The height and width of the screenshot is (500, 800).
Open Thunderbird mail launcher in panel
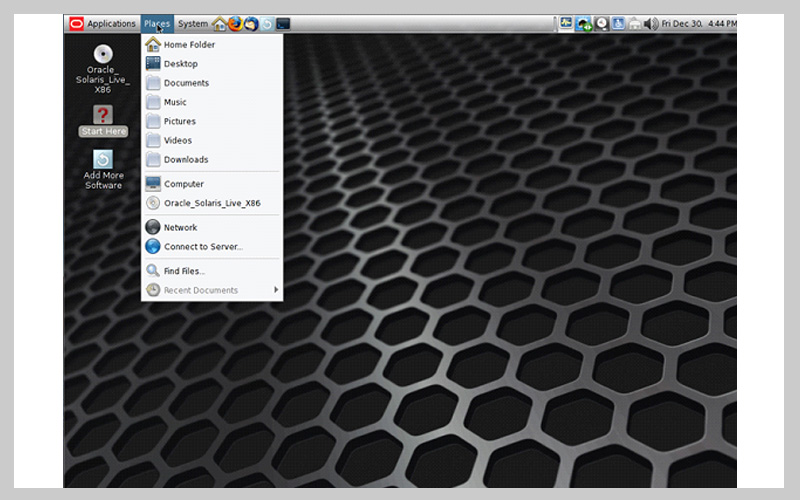(x=251, y=23)
